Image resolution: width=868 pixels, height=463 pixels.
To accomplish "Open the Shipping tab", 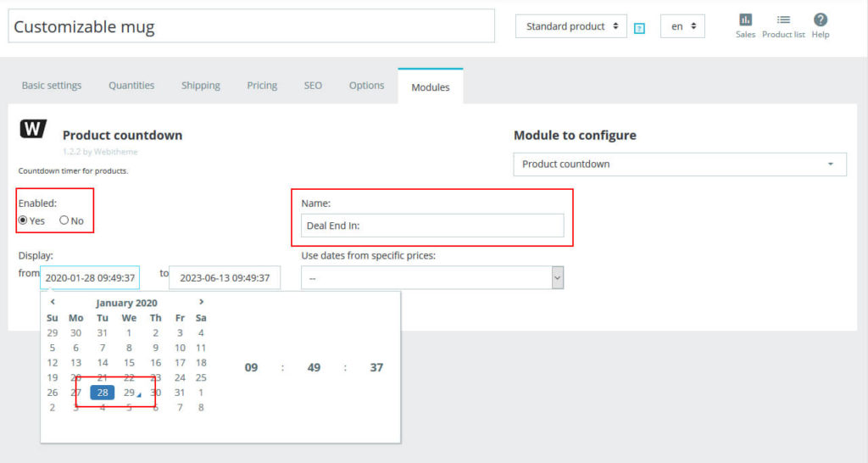I will click(x=200, y=86).
